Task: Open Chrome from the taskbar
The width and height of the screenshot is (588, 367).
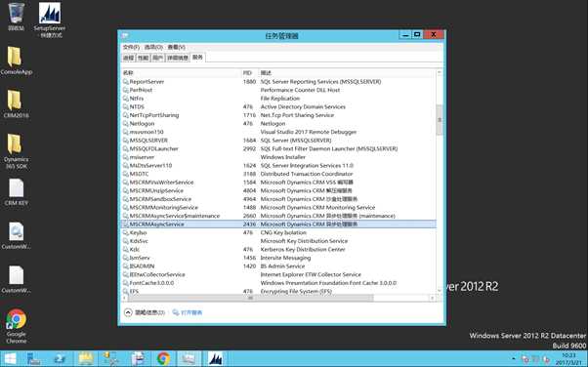Action: pyautogui.click(x=163, y=359)
